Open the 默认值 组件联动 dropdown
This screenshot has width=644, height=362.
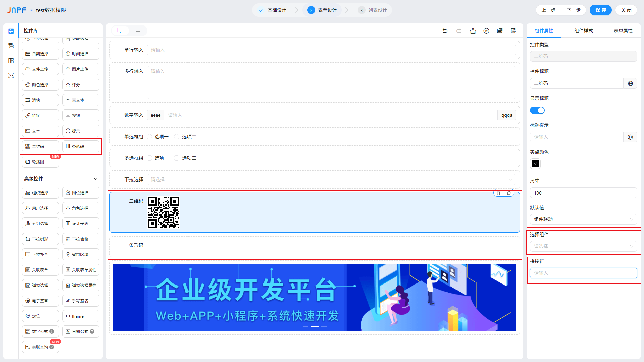click(x=583, y=219)
